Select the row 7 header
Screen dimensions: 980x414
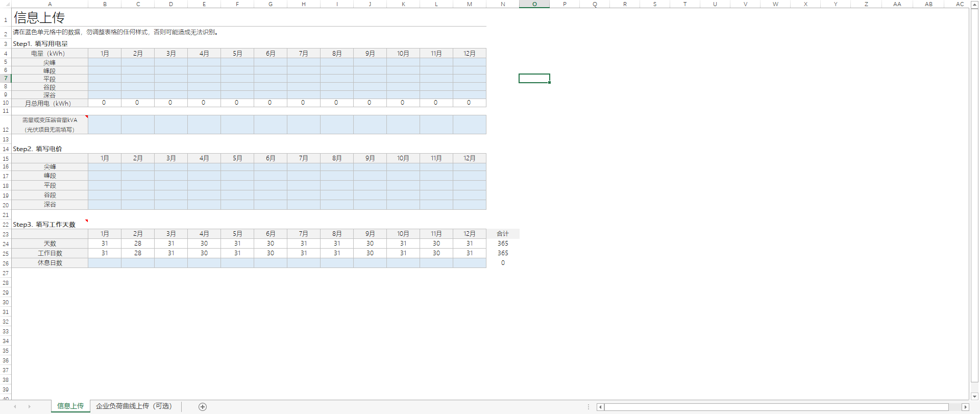6,79
